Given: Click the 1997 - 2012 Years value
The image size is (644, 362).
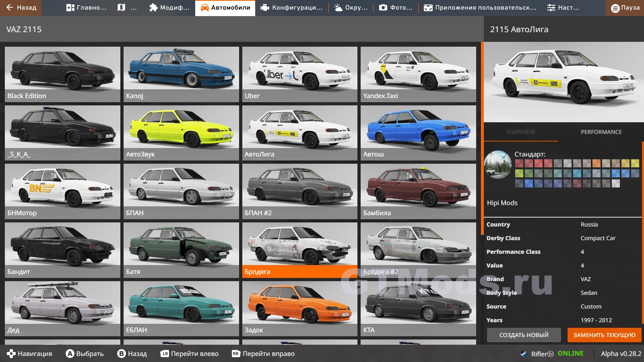Looking at the screenshot, I should tap(596, 320).
